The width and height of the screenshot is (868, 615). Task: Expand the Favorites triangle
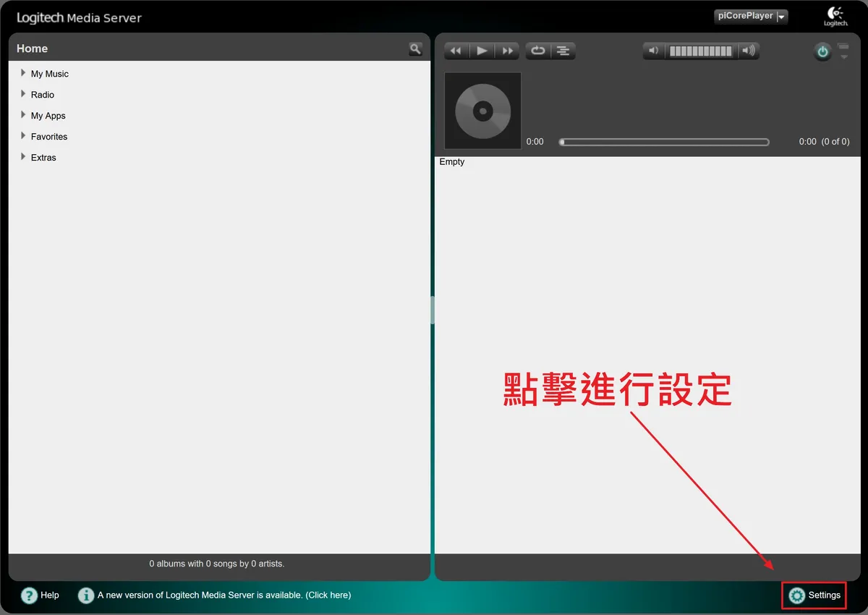tap(23, 136)
